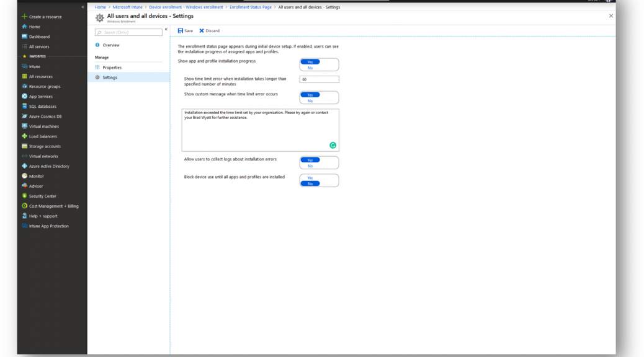Click Device enrollment - Windows enrollment breadcrumb

click(x=186, y=7)
